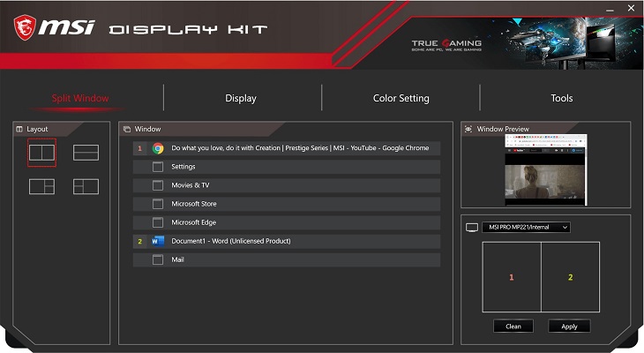
Task: Click the monitor icon beside display dropdown
Action: click(x=472, y=227)
